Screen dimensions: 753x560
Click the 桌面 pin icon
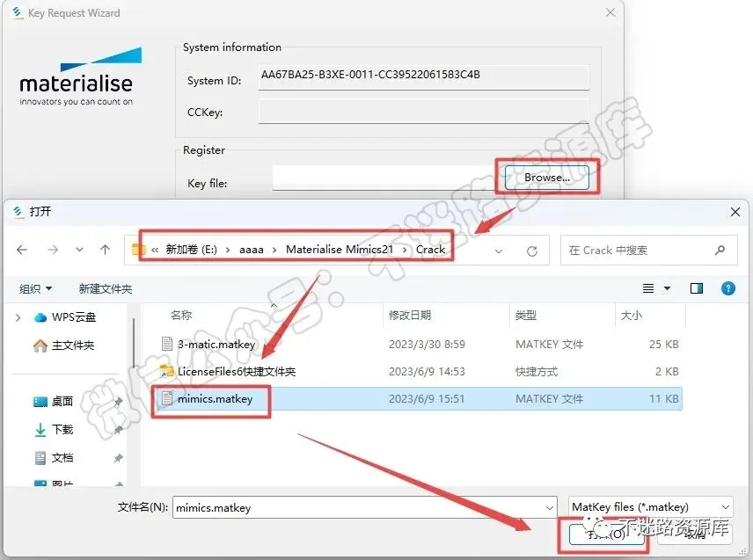(x=119, y=402)
